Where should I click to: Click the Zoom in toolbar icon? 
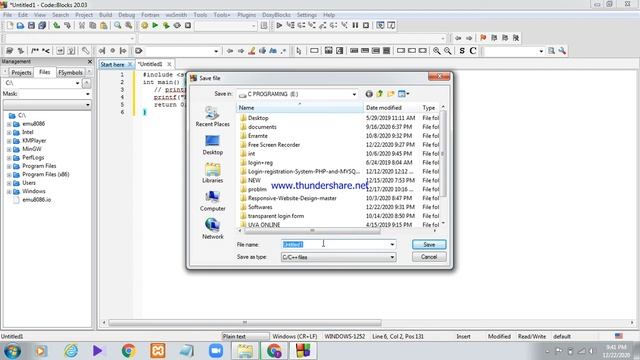click(x=437, y=51)
